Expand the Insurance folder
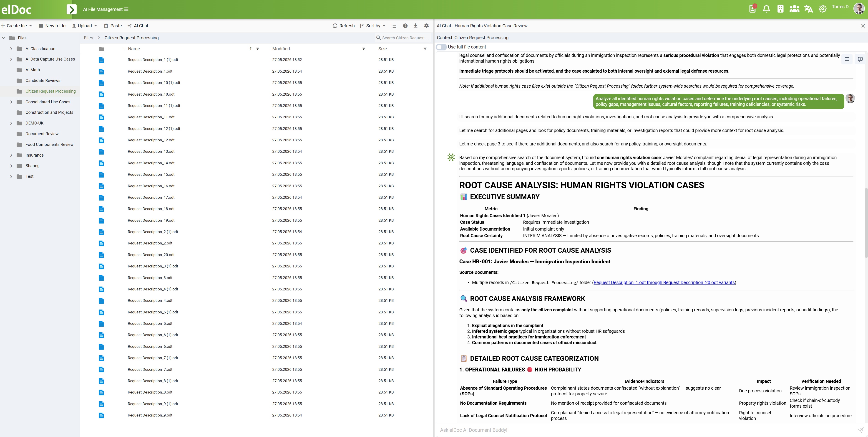The height and width of the screenshot is (437, 868). coord(11,155)
